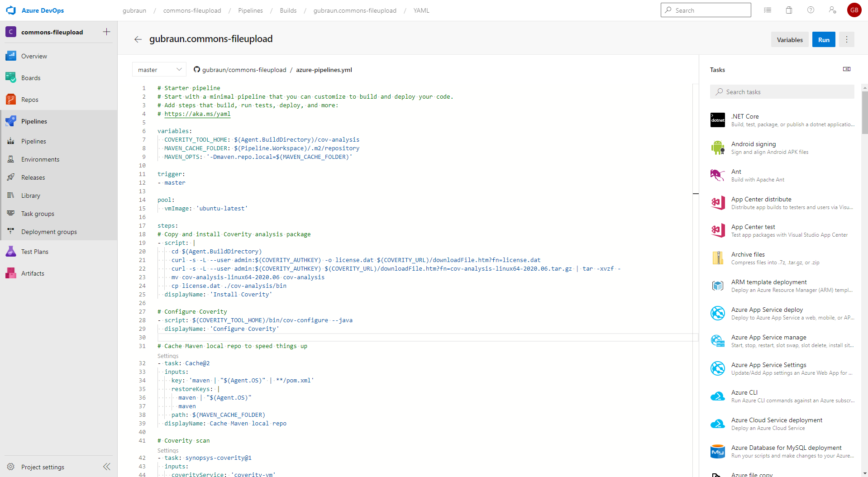Click the Azure DevOps logo
This screenshot has height=477, width=868.
click(x=11, y=10)
